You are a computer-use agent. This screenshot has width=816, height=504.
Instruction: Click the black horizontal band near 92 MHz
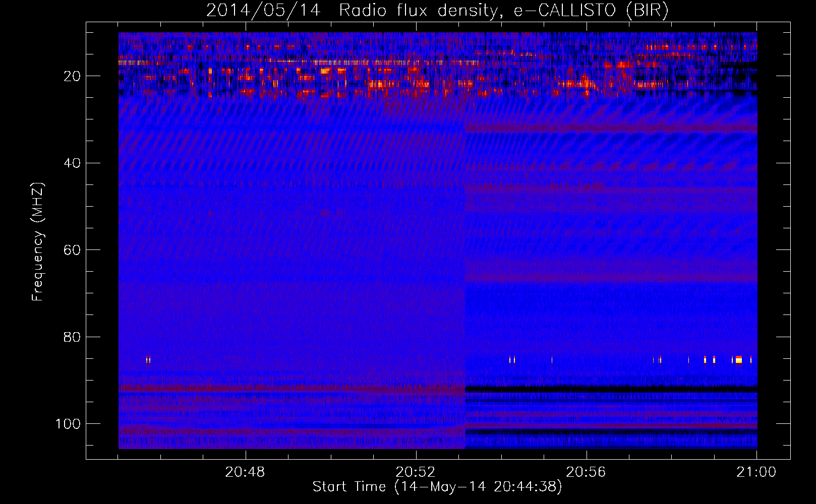coord(611,390)
